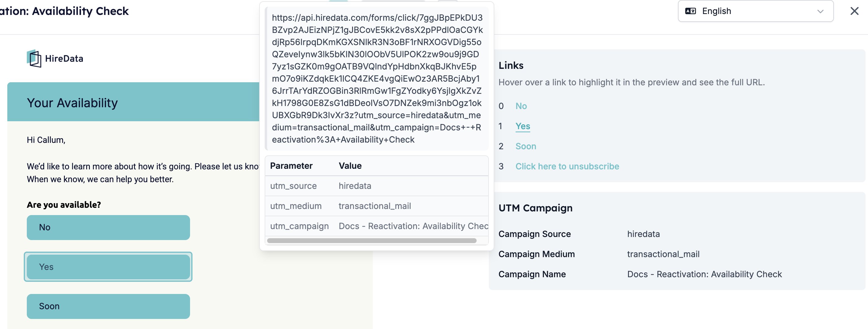Screen dimensions: 868x329
Task: Select the 'transactional_mail' value in parameter table
Action: pos(375,206)
